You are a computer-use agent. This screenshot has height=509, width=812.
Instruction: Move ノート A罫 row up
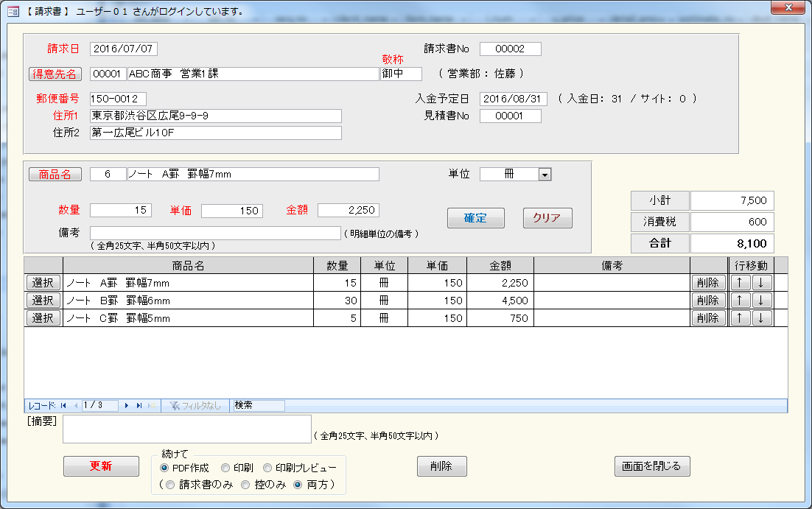tap(738, 283)
